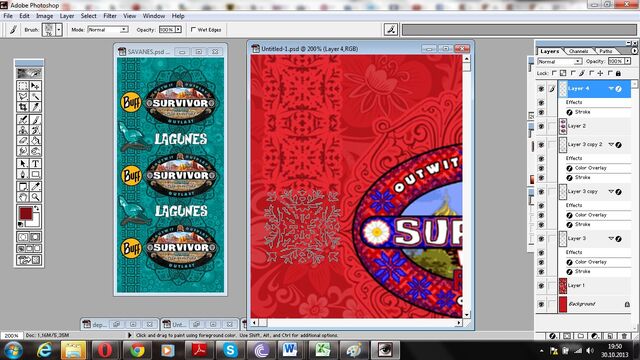The height and width of the screenshot is (360, 640).
Task: Select the Type tool in toolbox
Action: [36, 163]
